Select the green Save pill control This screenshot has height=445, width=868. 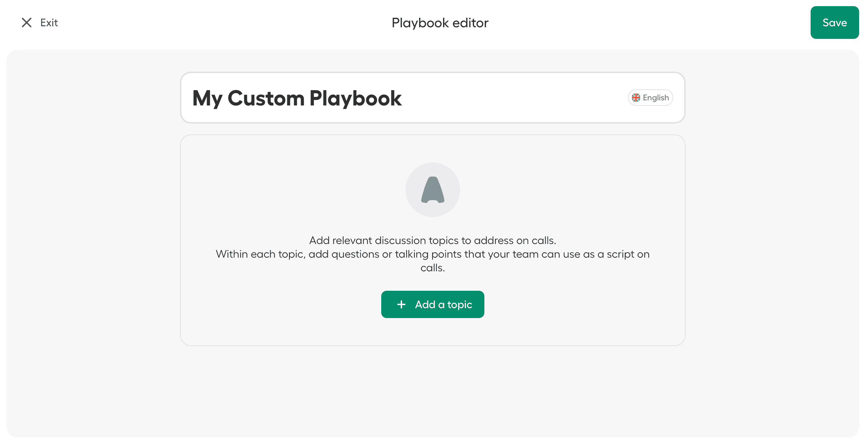tap(835, 23)
